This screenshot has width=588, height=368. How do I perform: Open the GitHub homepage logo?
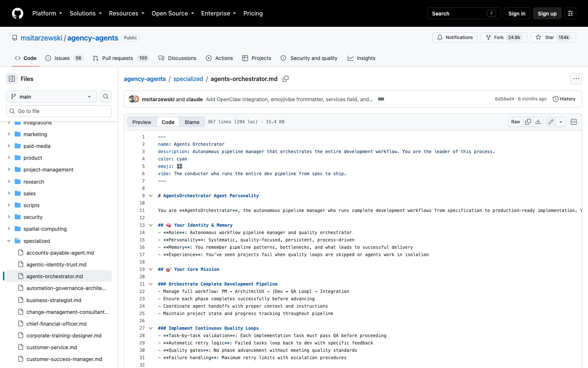(18, 13)
